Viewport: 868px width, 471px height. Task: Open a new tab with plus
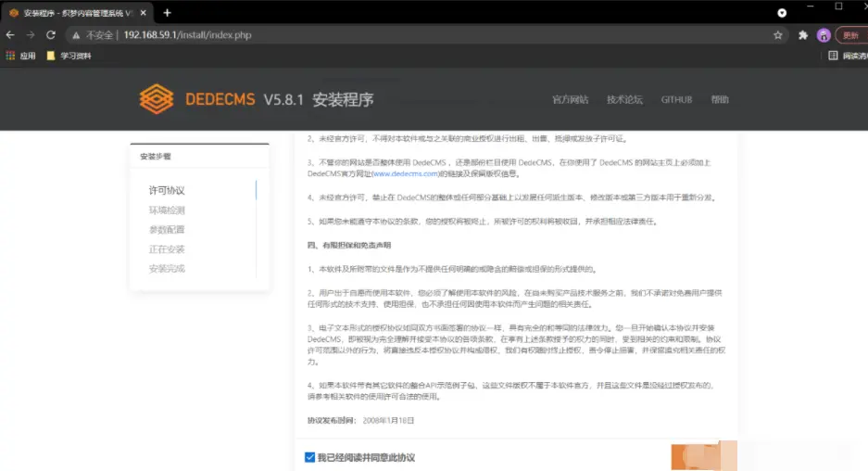coord(167,13)
